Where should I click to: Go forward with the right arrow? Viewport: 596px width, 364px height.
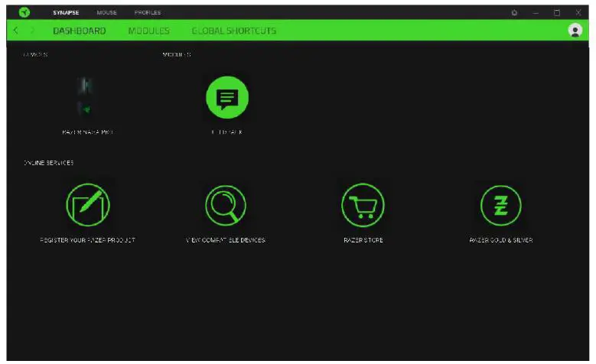coord(32,31)
